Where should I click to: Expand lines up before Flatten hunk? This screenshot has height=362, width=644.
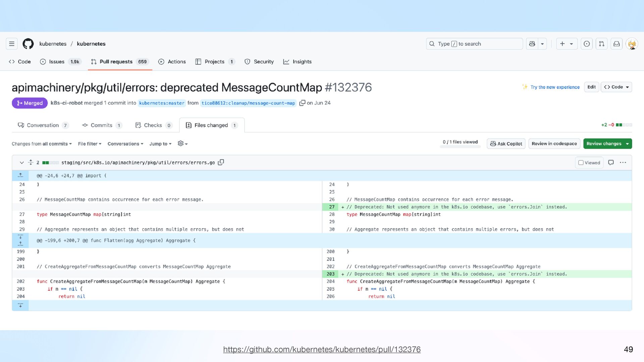point(20,244)
